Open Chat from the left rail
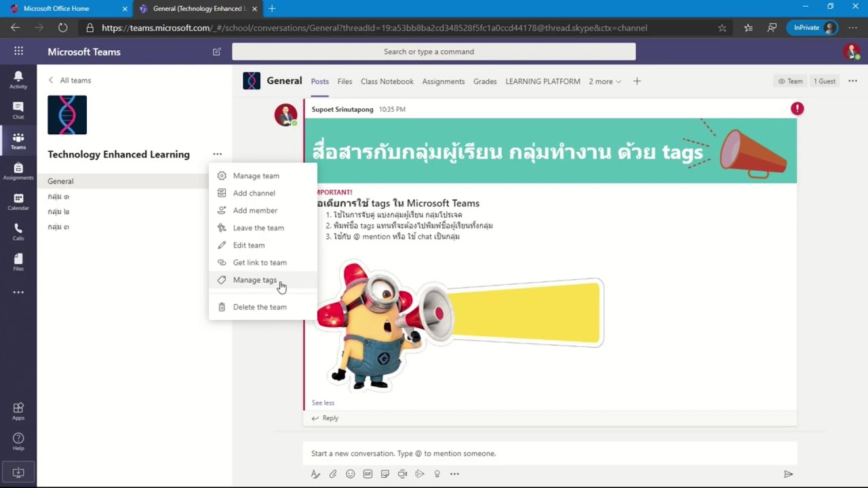Image resolution: width=868 pixels, height=488 pixels. click(18, 110)
